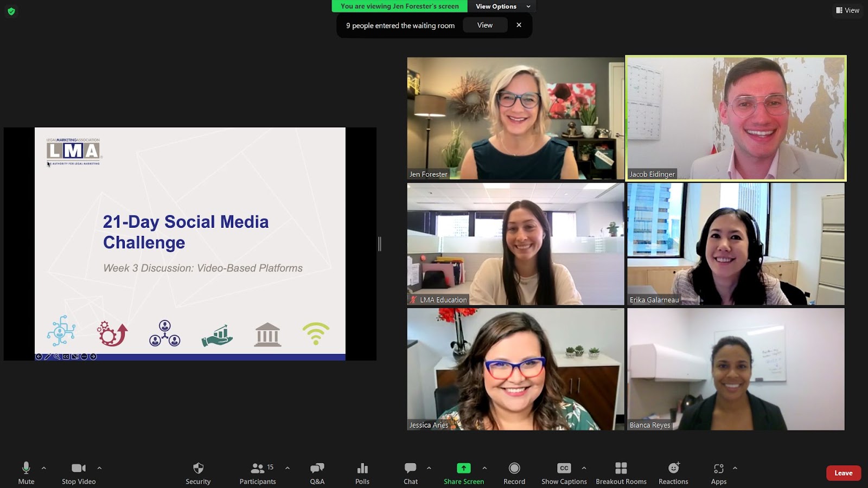Open the View Options dropdown
Viewport: 868px width, 488px height.
[502, 7]
